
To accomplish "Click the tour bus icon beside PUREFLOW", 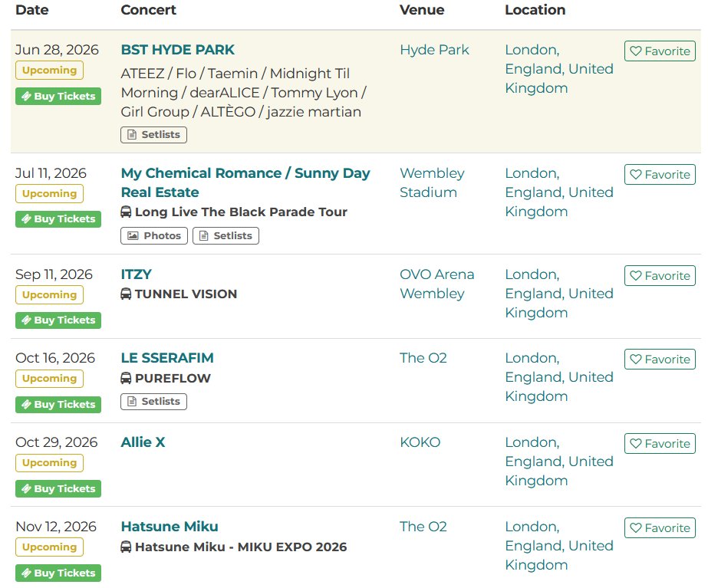I will pyautogui.click(x=126, y=378).
